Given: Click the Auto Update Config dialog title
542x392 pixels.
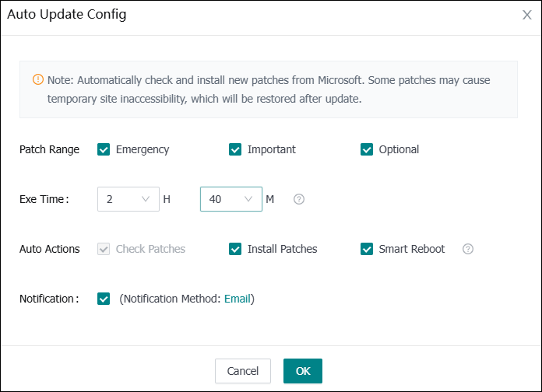Looking at the screenshot, I should point(66,15).
